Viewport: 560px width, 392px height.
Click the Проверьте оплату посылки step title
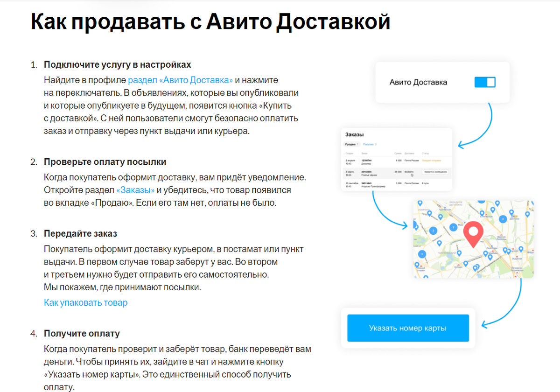click(x=105, y=162)
